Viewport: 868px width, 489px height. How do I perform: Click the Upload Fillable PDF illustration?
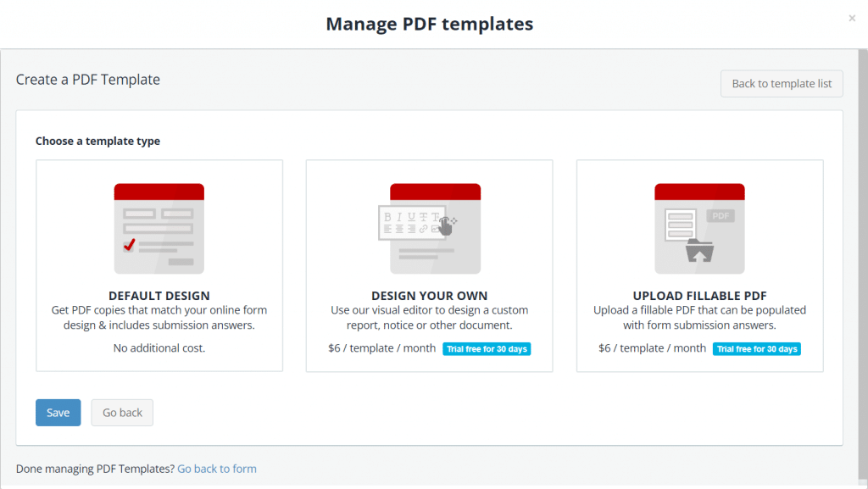[x=699, y=229]
